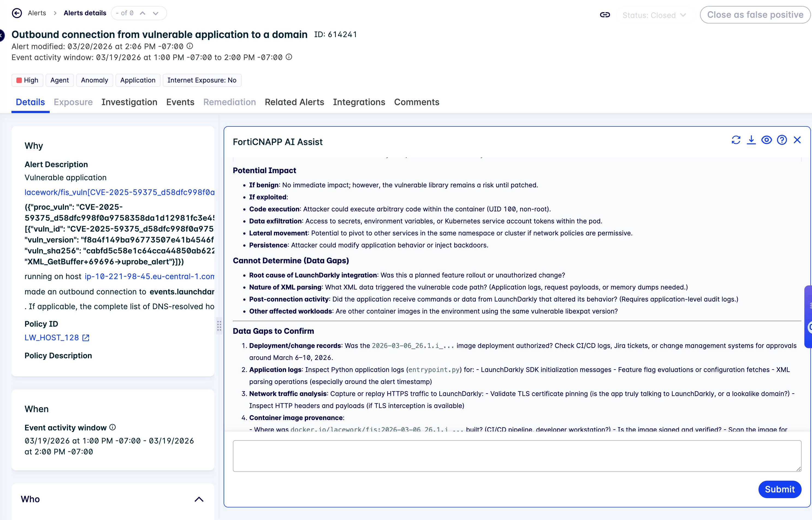This screenshot has height=520, width=812.
Task: Click the events.launchdar domain text
Action: [182, 291]
